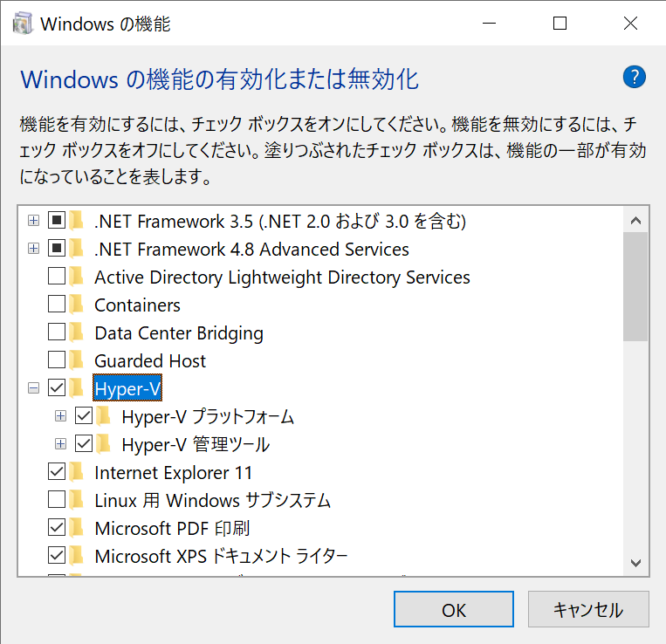This screenshot has width=666, height=644.
Task: Click folder icon beside Internet Explorer 11
Action: pos(77,471)
